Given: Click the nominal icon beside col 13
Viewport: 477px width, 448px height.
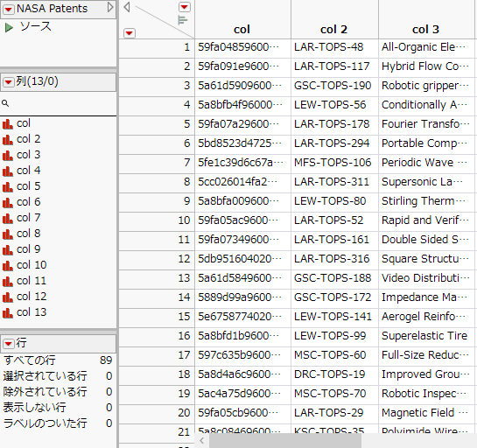Looking at the screenshot, I should (x=8, y=313).
